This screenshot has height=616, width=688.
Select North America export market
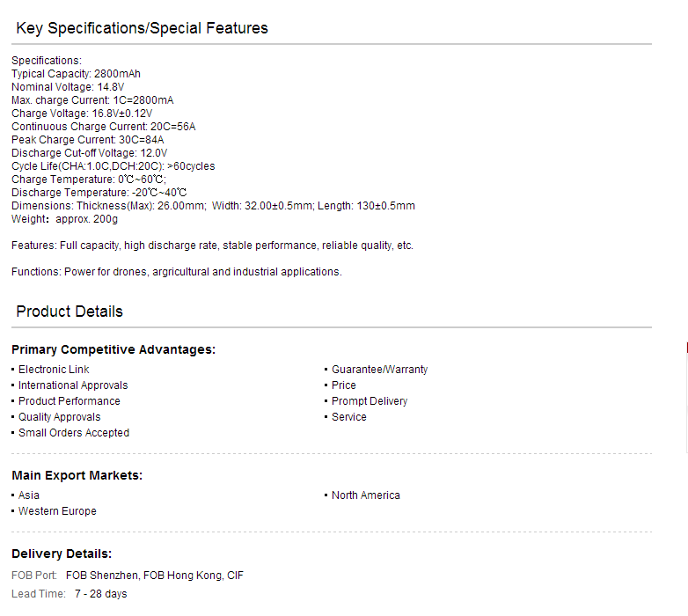[365, 495]
